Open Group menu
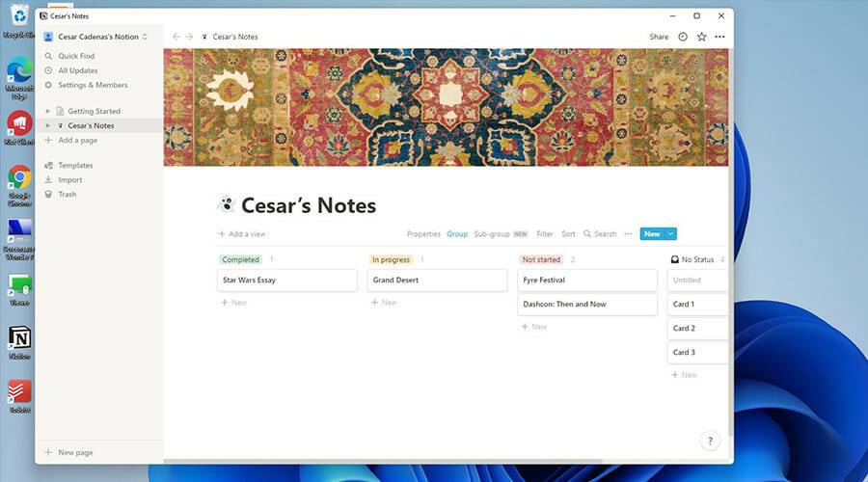 click(457, 234)
